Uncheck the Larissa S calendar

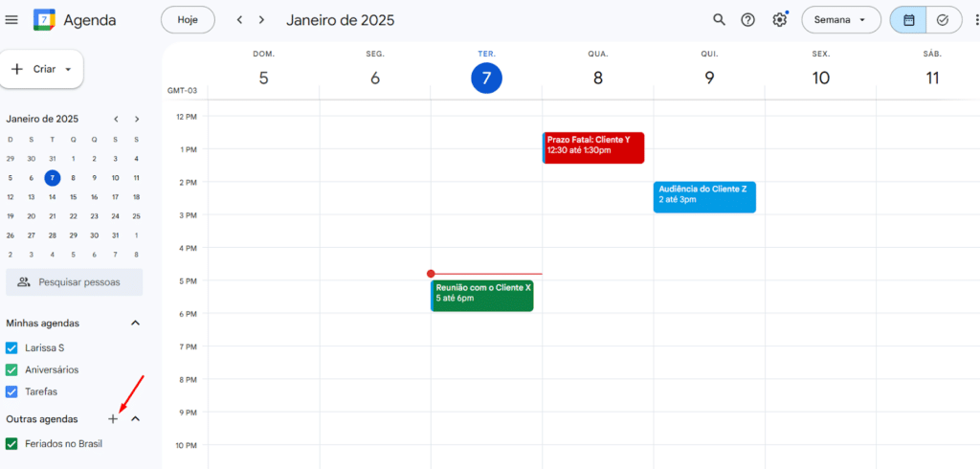tap(12, 348)
